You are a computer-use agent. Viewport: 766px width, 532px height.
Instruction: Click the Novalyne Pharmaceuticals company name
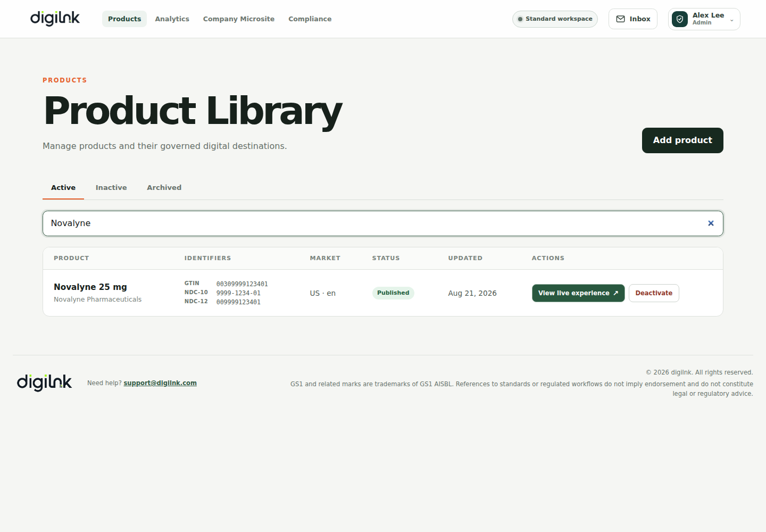[98, 300]
